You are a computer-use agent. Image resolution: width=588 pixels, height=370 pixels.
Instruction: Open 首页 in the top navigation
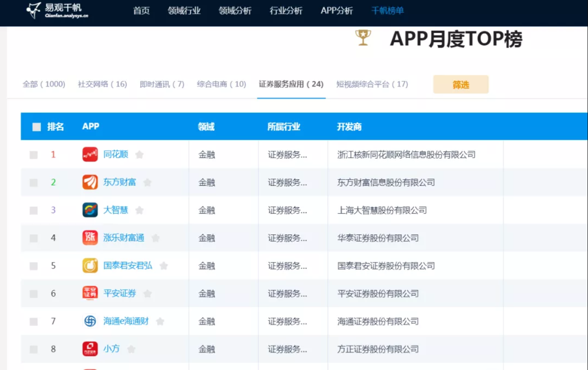pyautogui.click(x=141, y=10)
